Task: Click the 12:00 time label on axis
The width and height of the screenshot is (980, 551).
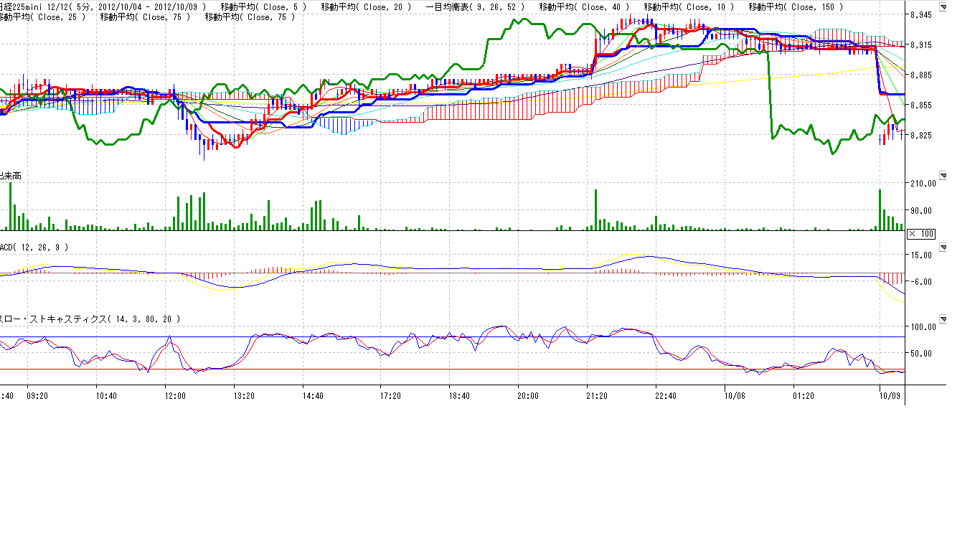Action: [175, 395]
